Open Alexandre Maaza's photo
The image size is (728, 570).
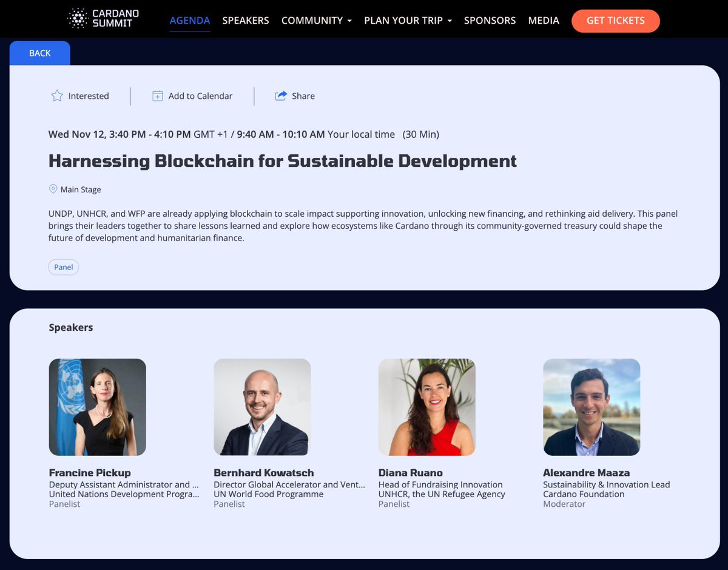click(x=591, y=407)
